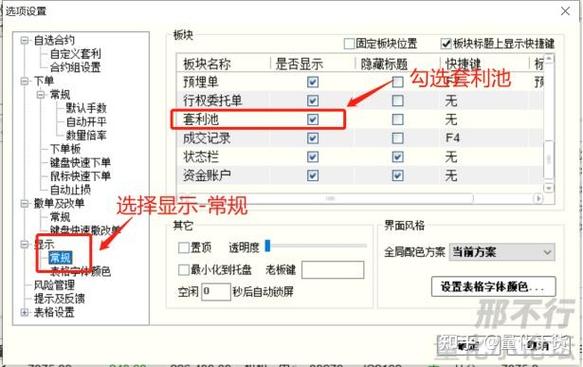Expand the 表格设置 tree node
The width and height of the screenshot is (583, 367).
point(25,312)
